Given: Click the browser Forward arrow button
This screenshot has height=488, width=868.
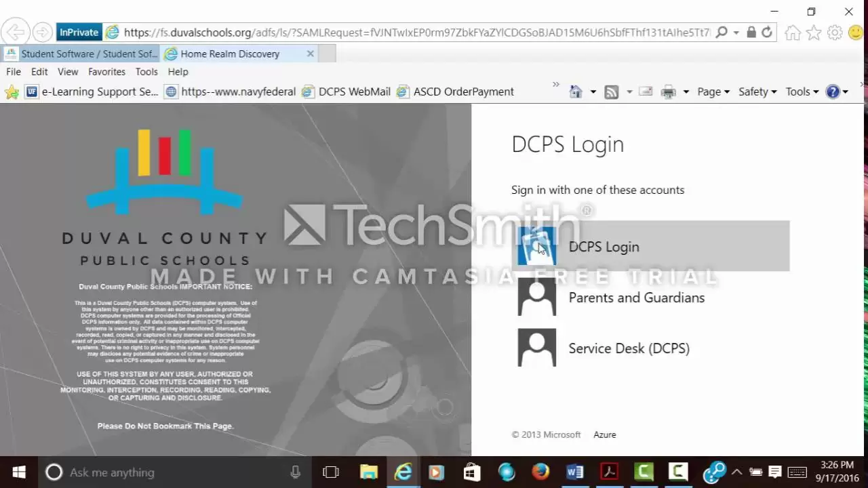Looking at the screenshot, I should pyautogui.click(x=42, y=32).
